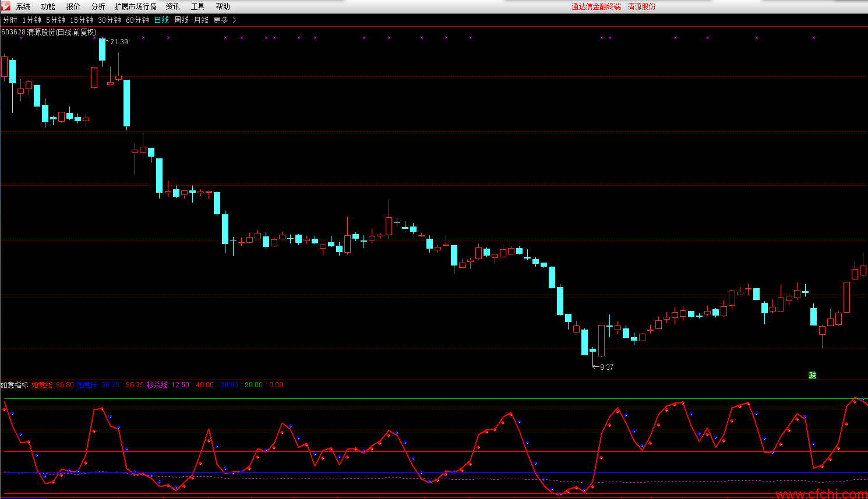This screenshot has height=499, width=868.
Task: Switch to the 5分钟 period
Action: tap(56, 20)
